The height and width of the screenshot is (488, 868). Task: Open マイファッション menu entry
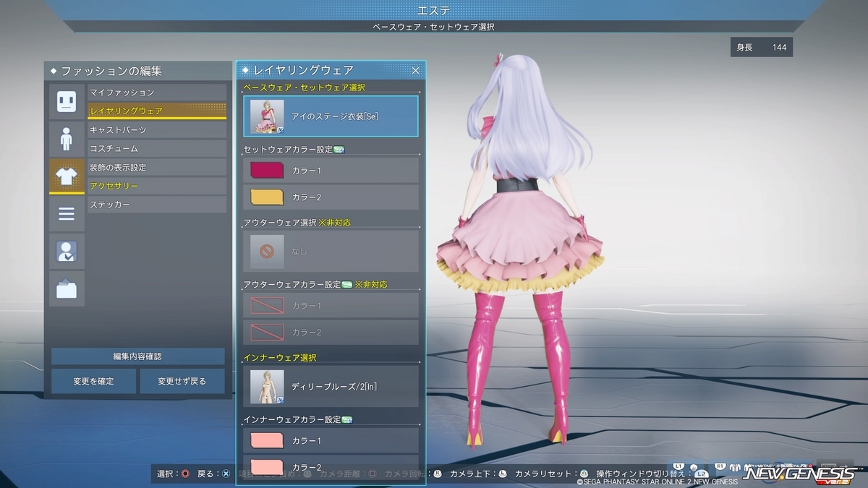[x=157, y=93]
